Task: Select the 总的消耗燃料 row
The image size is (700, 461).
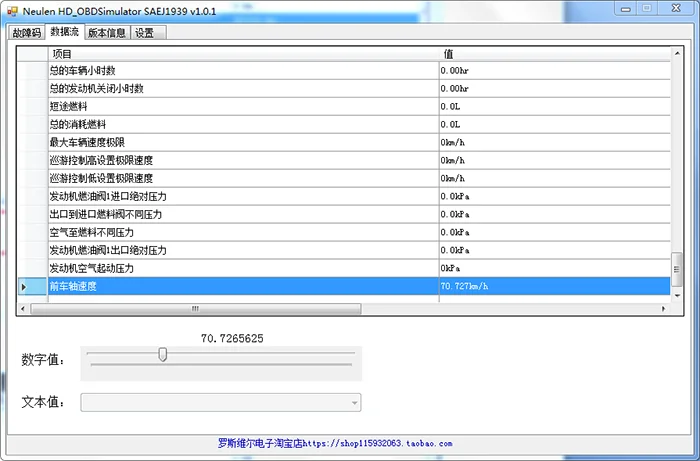Action: pos(344,125)
